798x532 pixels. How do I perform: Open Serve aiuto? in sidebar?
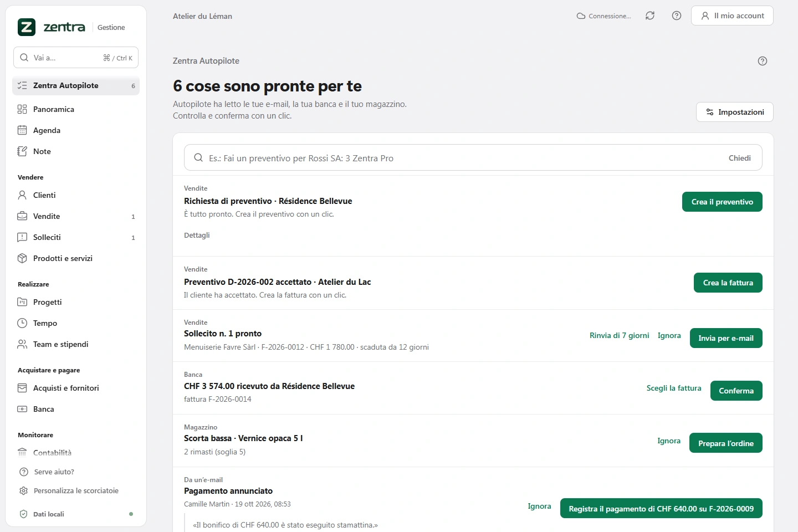pyautogui.click(x=76, y=472)
